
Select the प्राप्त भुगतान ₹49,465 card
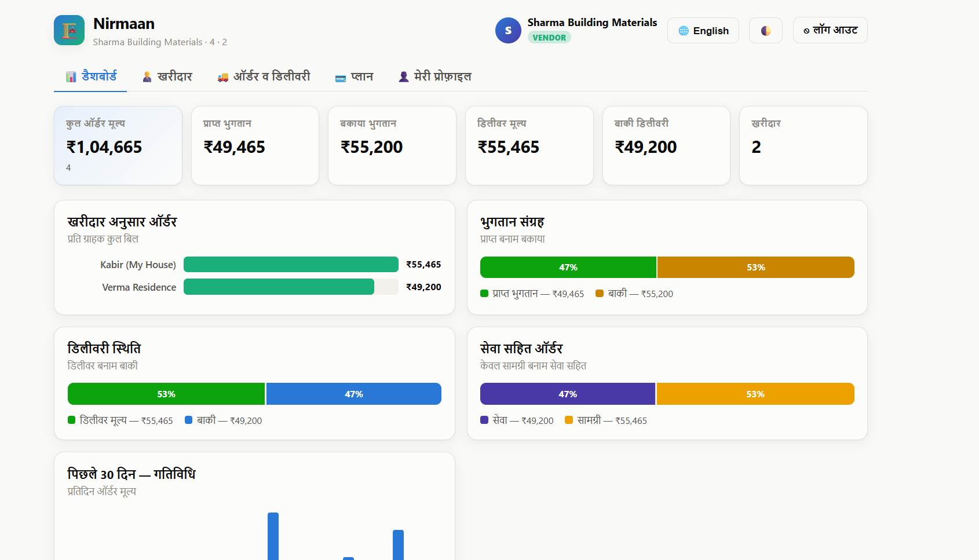click(255, 145)
